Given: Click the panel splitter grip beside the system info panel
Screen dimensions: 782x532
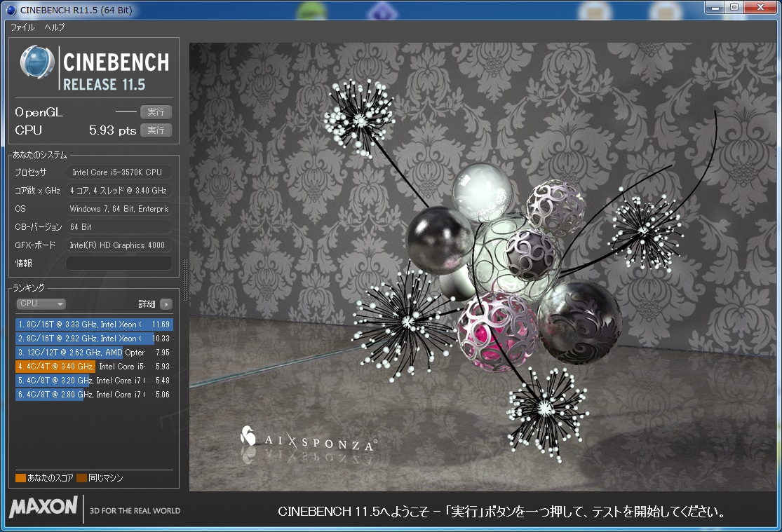Looking at the screenshot, I should 186,280.
